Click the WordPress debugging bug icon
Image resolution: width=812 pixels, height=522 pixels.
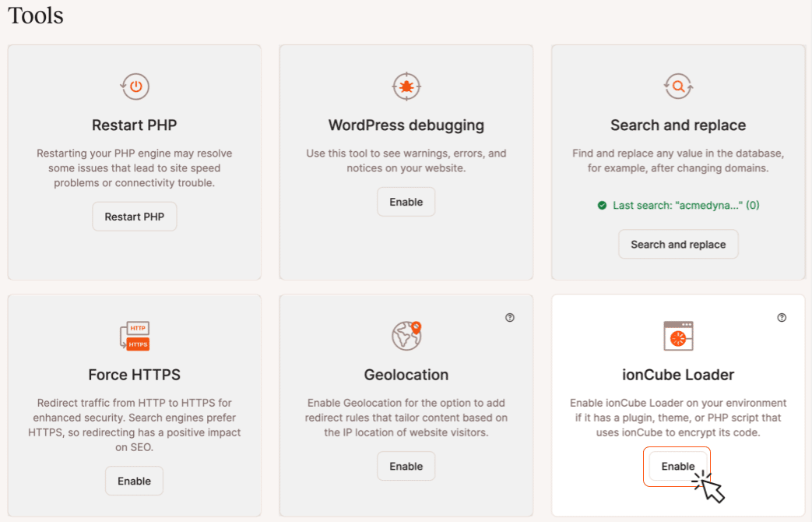[x=406, y=86]
